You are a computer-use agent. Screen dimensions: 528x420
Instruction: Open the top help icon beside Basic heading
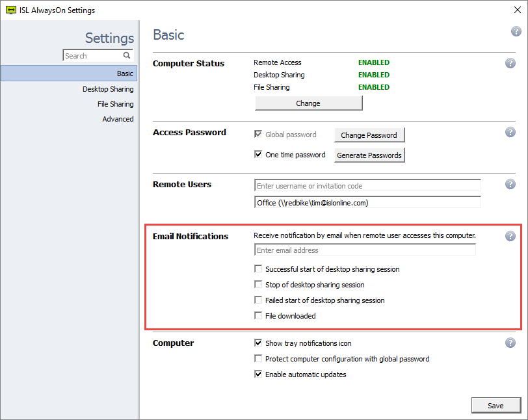[516, 32]
